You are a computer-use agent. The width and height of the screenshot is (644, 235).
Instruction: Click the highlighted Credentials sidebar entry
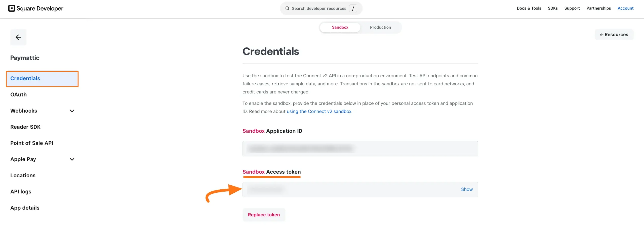(25, 78)
